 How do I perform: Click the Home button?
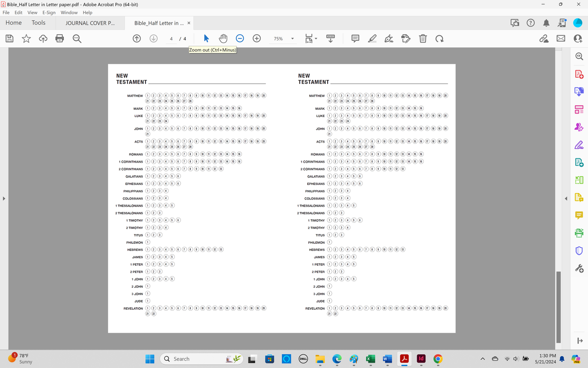coord(13,23)
